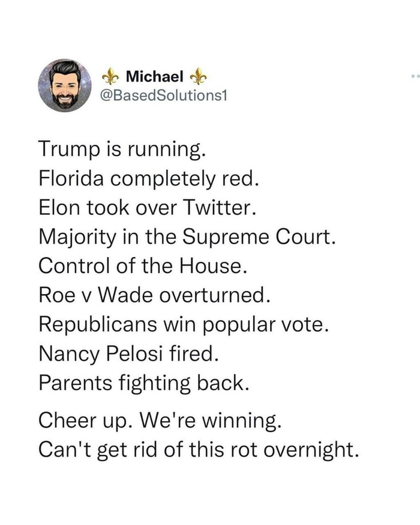The width and height of the screenshot is (420, 525).
Task: Click the bearded cartoon profile avatar
Action: point(65,86)
